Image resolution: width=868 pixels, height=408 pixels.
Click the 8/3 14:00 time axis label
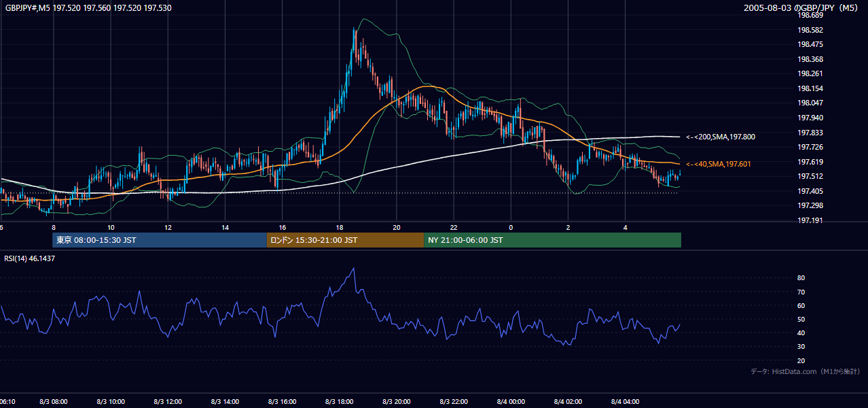click(x=225, y=402)
